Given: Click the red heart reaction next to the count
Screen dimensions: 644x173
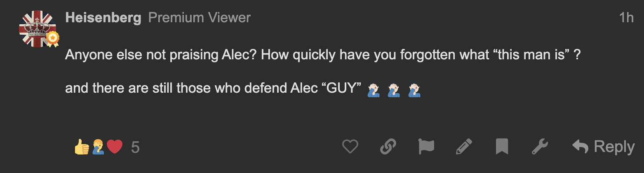Looking at the screenshot, I should [115, 147].
